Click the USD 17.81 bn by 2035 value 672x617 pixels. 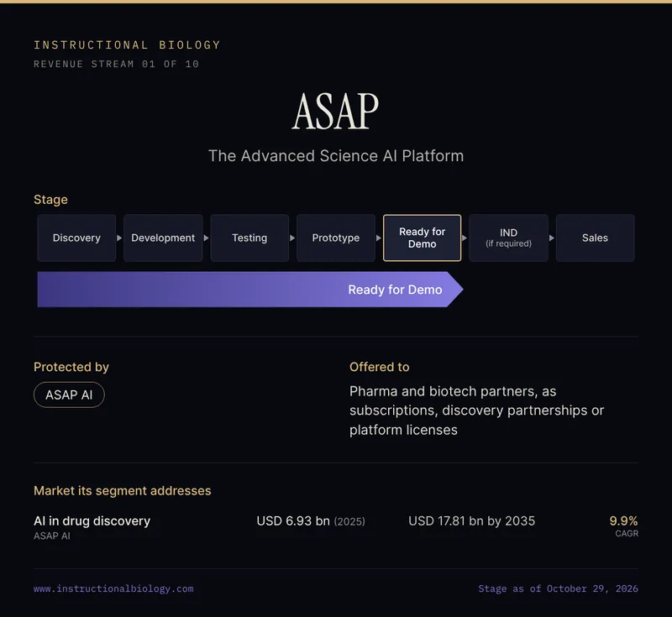[472, 521]
